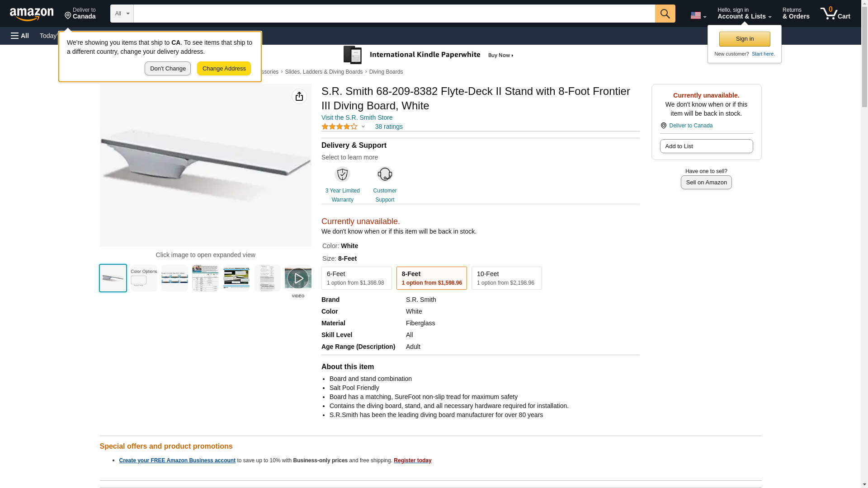Screen dimensions: 868x488
Task: Go to the Amazon home logo
Action: pos(32,14)
